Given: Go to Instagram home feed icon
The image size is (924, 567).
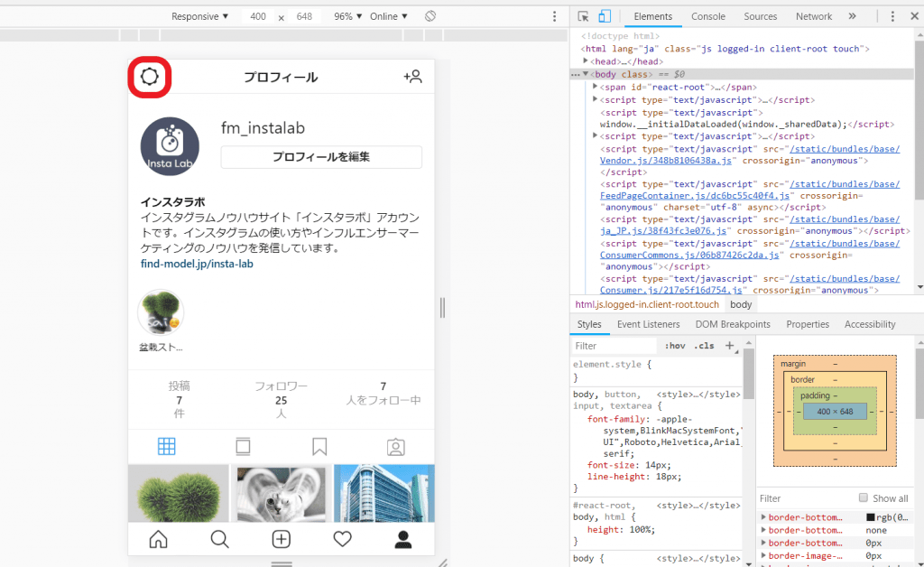Looking at the screenshot, I should tap(158, 539).
